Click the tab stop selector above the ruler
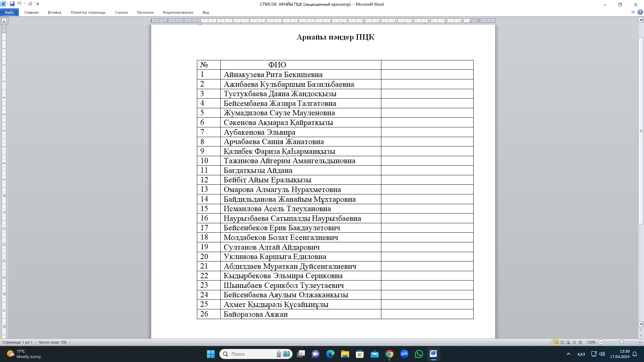 tap(4, 21)
